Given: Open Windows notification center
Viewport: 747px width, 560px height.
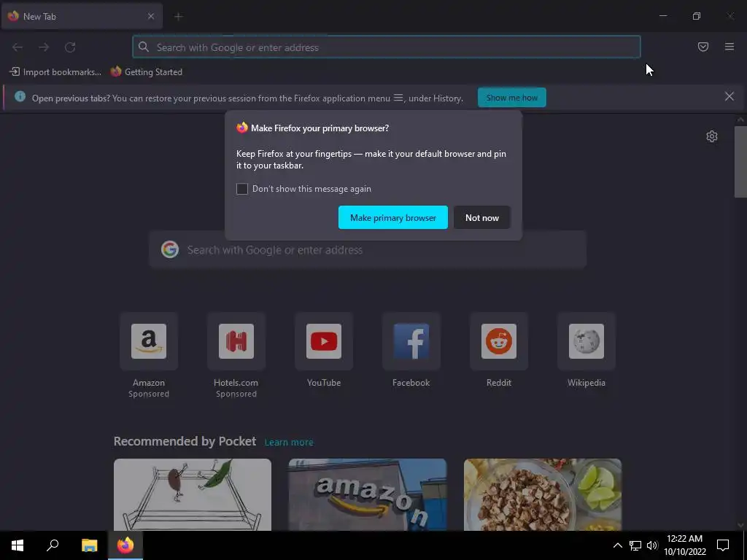Looking at the screenshot, I should coord(723,545).
